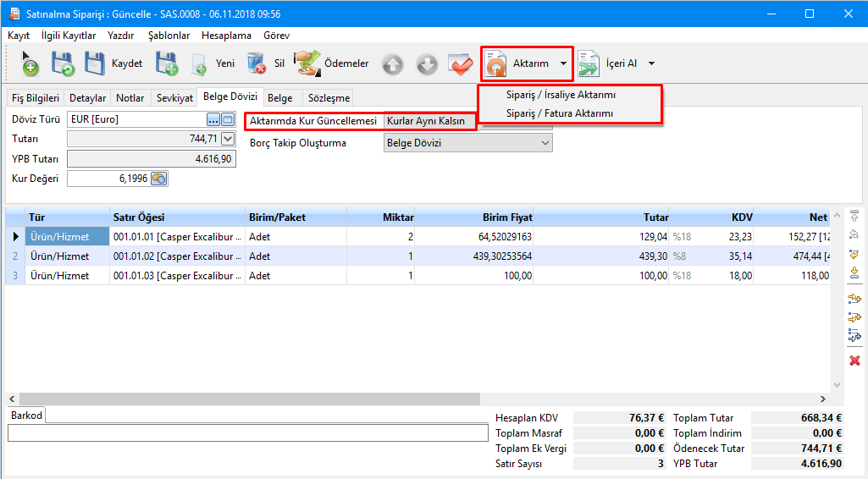Click the save-and-refresh floppy disk icon
The image size is (868, 479).
[63, 63]
